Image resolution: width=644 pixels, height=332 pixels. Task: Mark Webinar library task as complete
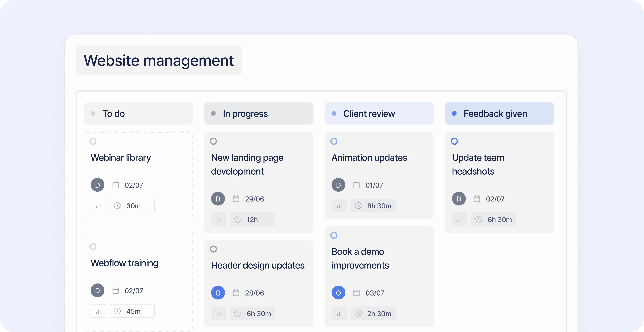(93, 141)
